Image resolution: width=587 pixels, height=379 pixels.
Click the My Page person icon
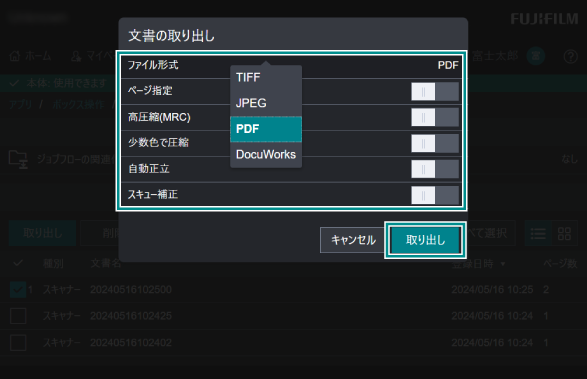pyautogui.click(x=76, y=56)
